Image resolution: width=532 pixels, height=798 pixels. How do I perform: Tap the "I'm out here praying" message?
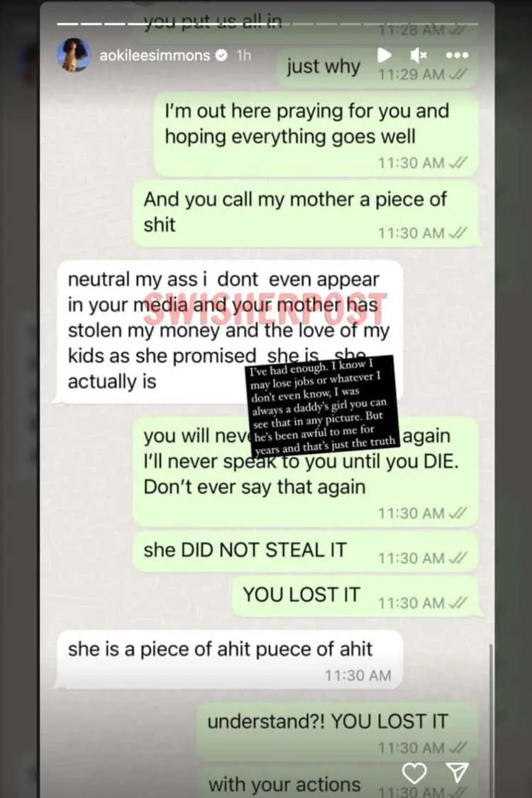click(316, 134)
